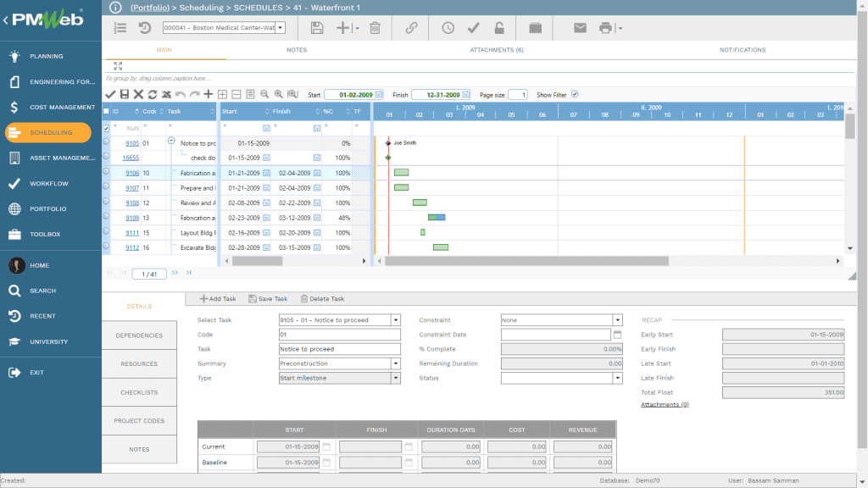Collapse the Notice to proceed subtask tree
868x488 pixels.
[170, 141]
